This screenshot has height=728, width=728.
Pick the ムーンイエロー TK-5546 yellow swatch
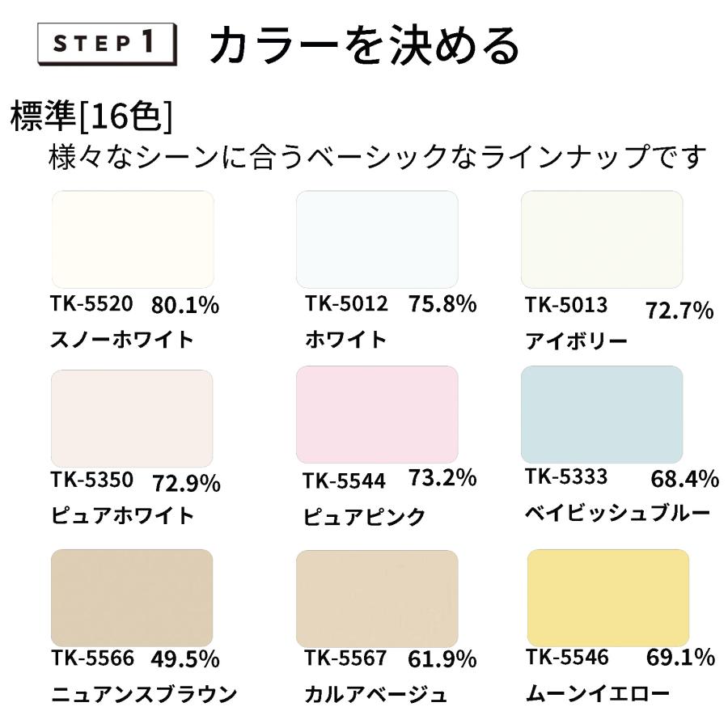coord(608,598)
